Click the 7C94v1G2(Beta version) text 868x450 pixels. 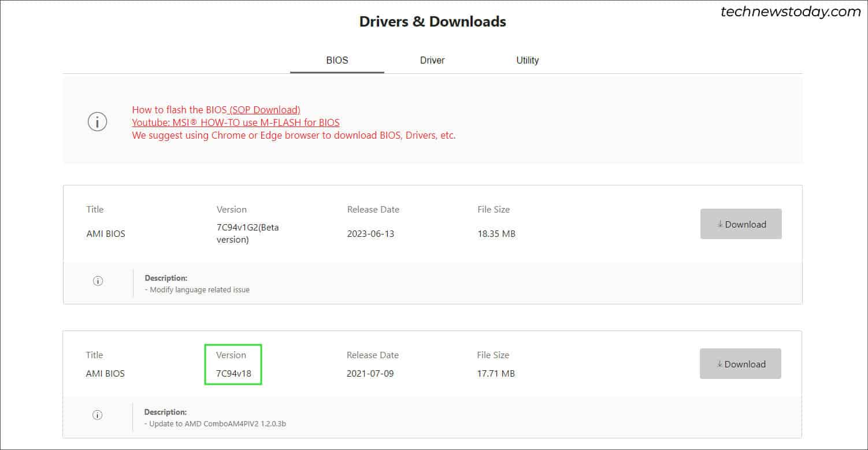click(x=248, y=233)
